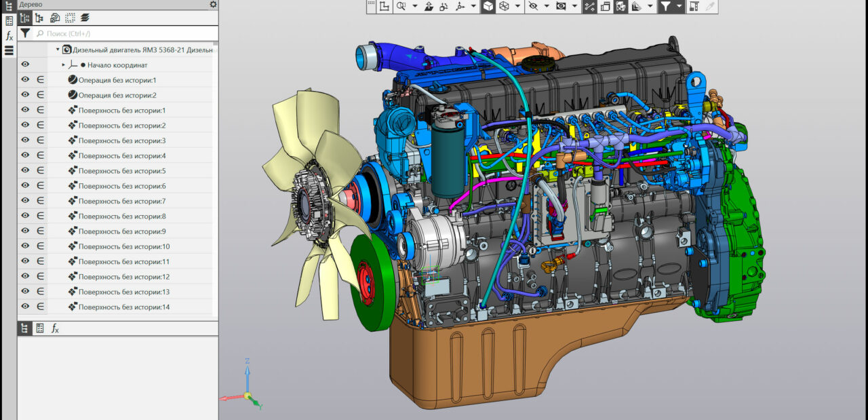Click the zoom magnifier tool in view toolbar

(401, 7)
